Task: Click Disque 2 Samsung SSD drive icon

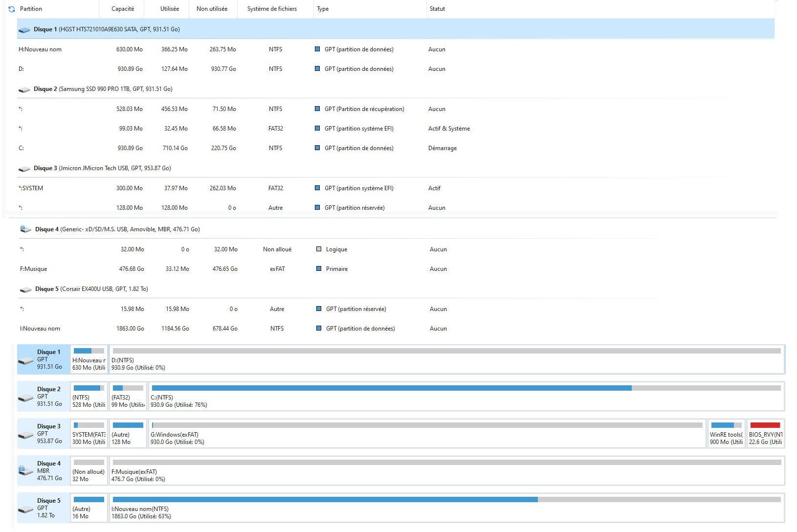Action: coord(24,89)
